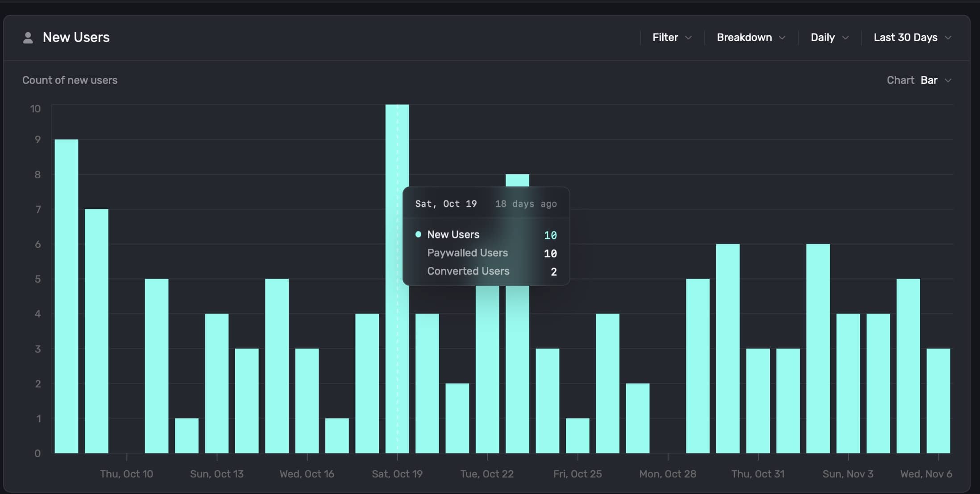Screen dimensions: 980x494
Task: Click the first bar with 9 users
Action: click(66, 294)
